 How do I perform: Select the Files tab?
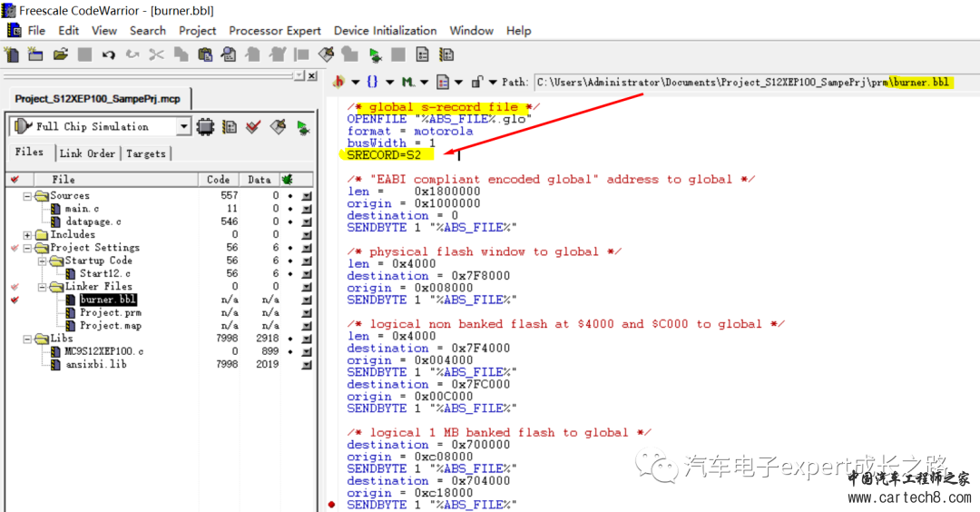coord(29,152)
